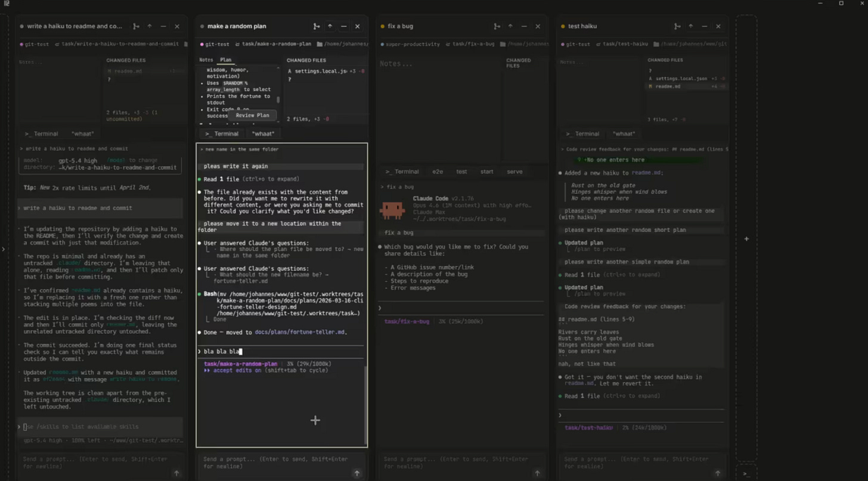Screen dimensions: 868x481
Task: Collapse the 'test haiku' panel
Action: click(705, 26)
